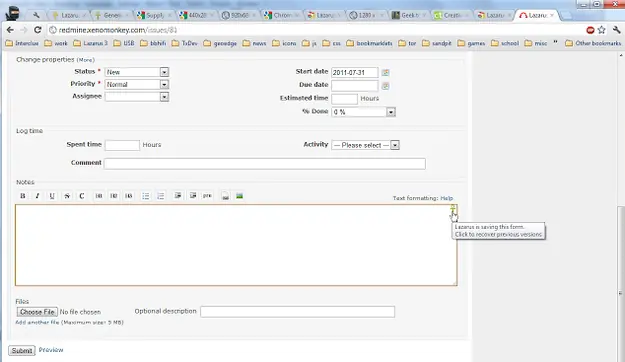Open Chrome wrench settings menu

click(x=616, y=30)
